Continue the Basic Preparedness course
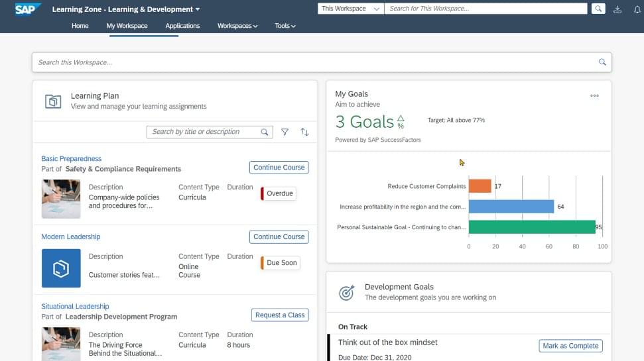The image size is (644, 361). click(279, 168)
